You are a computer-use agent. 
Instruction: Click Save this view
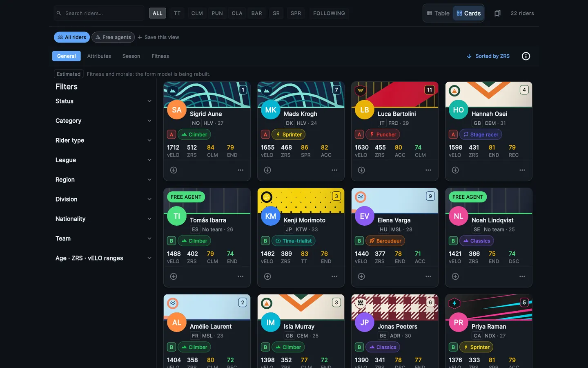158,37
